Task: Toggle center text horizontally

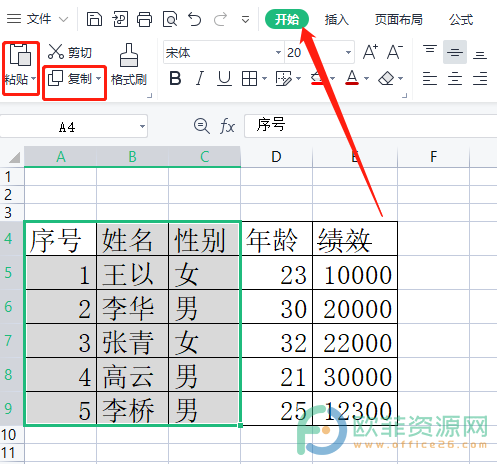Action: pyautogui.click(x=455, y=79)
